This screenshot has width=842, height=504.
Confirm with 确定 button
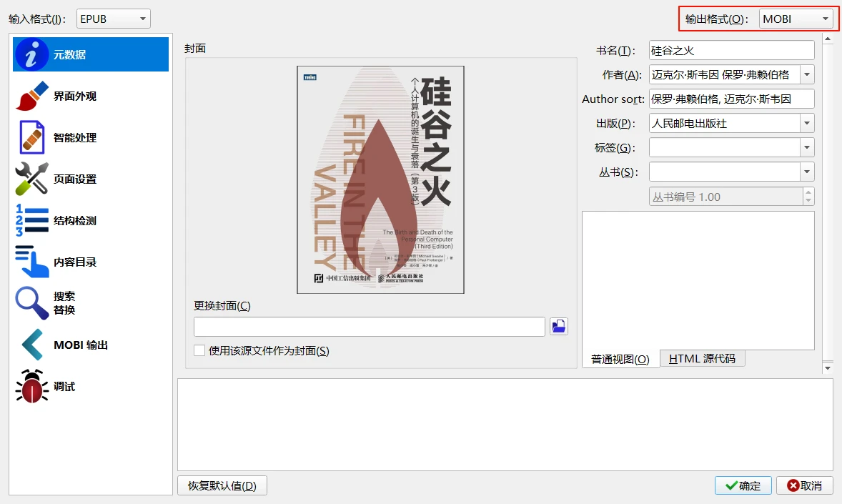click(x=743, y=485)
